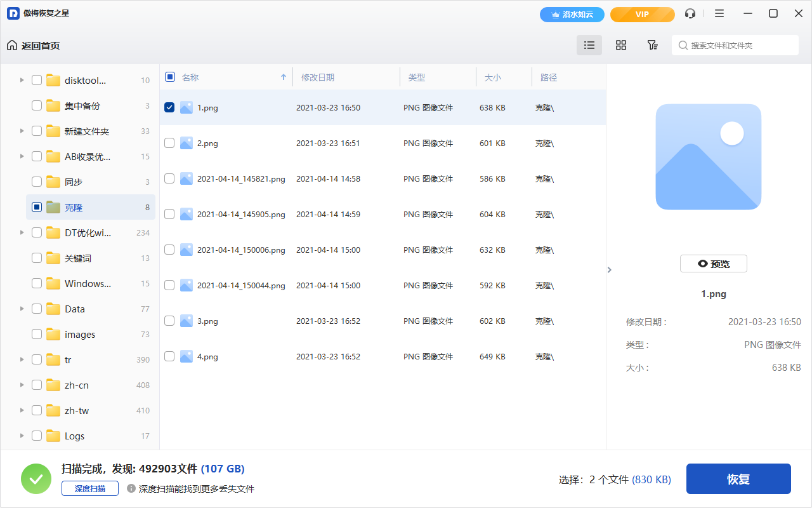The width and height of the screenshot is (812, 508).
Task: Uncheck the 1.png checkbox
Action: tap(169, 107)
